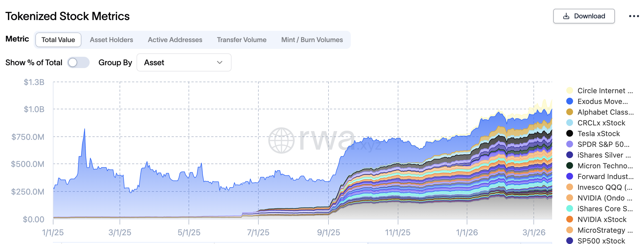Select the Forward Indust legend label

coord(606,177)
